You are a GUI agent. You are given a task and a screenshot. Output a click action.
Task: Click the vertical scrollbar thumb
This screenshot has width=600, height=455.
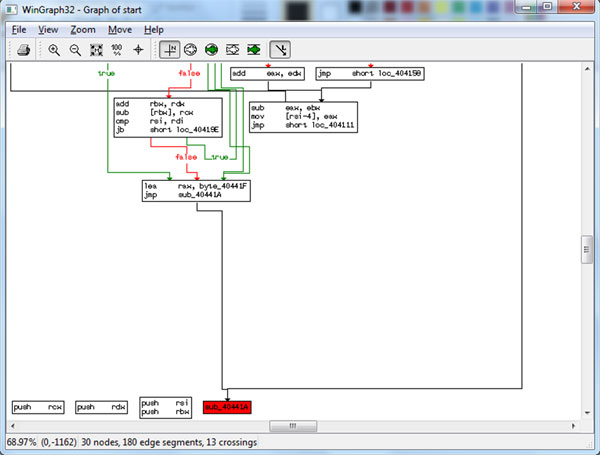click(x=587, y=250)
